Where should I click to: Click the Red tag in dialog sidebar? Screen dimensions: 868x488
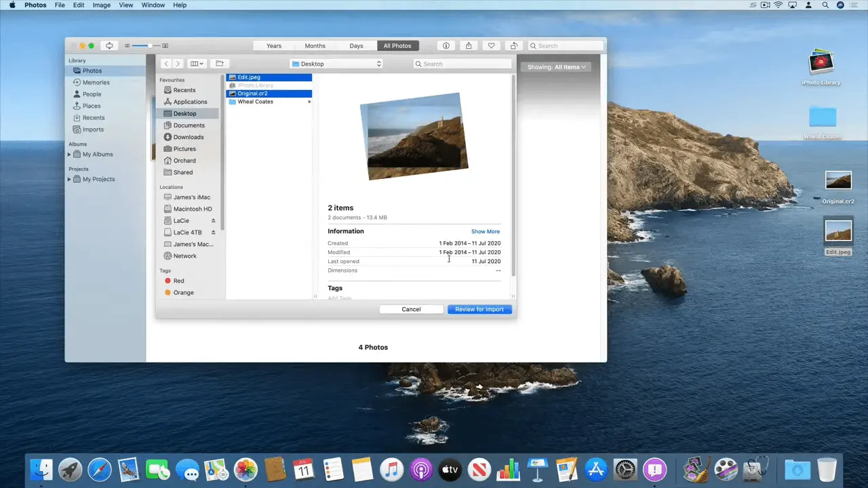point(178,281)
